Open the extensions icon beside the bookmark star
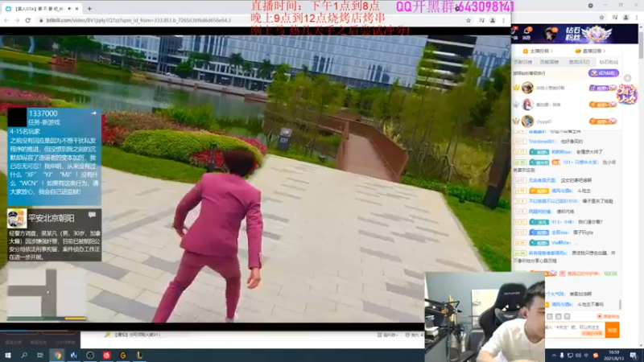The height and width of the screenshot is (362, 644). [x=481, y=20]
